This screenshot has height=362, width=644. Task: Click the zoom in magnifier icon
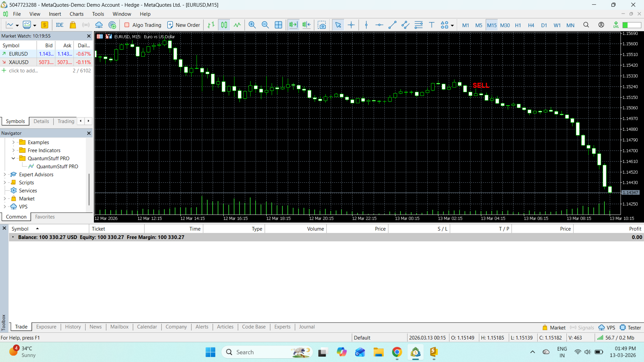coord(252,25)
